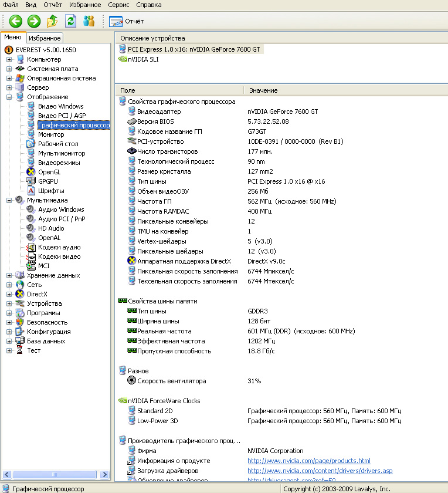Select the Мультимонитор tree item

tap(62, 153)
